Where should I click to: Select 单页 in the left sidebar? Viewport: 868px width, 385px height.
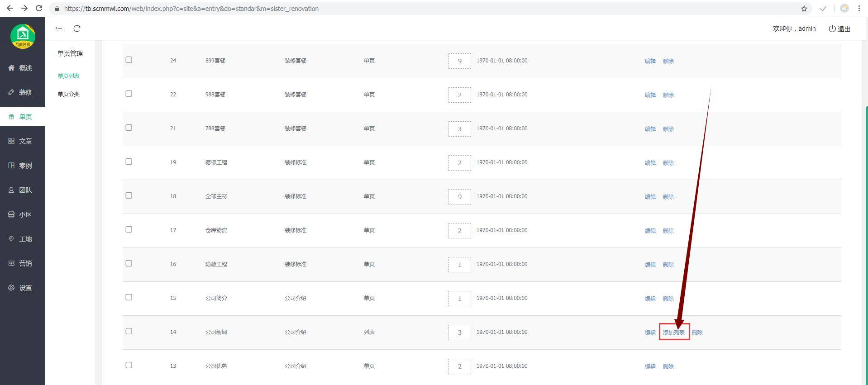tap(23, 117)
